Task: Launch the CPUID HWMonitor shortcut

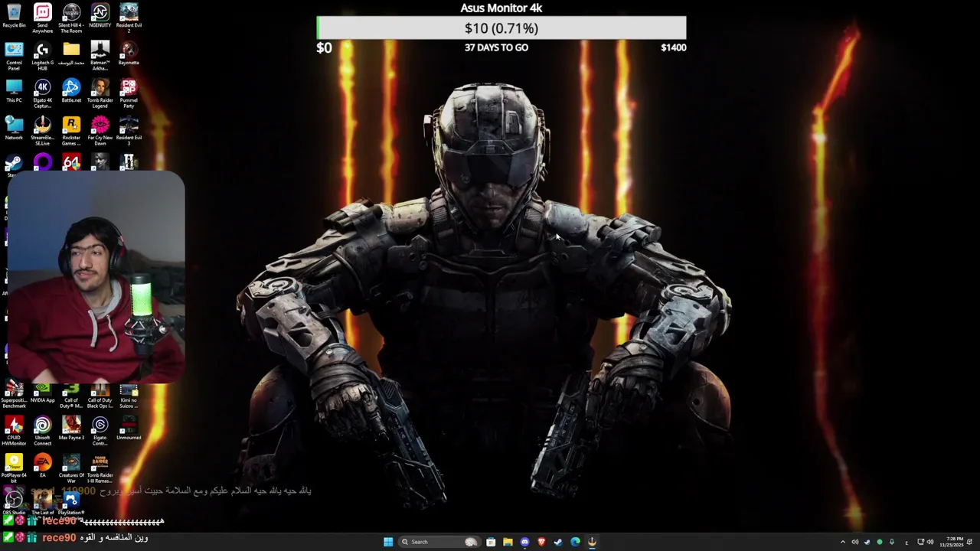Action: 14,432
